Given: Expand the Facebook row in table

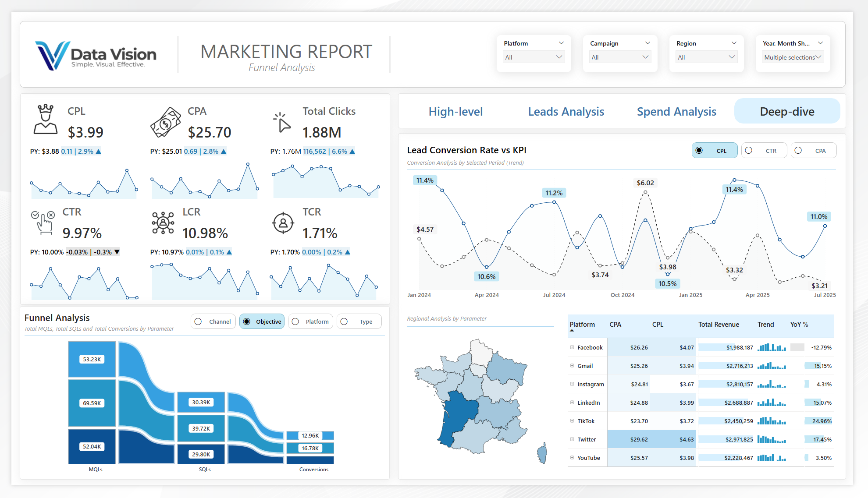Looking at the screenshot, I should tap(572, 347).
